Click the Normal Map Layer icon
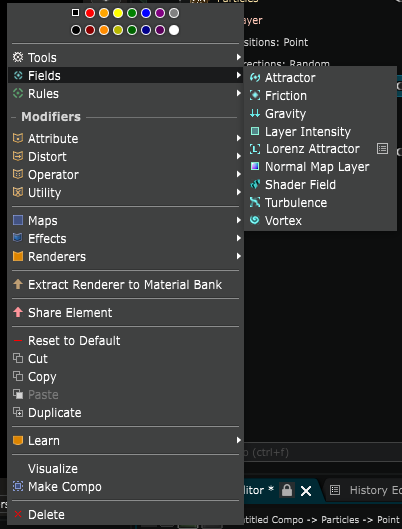 255,166
